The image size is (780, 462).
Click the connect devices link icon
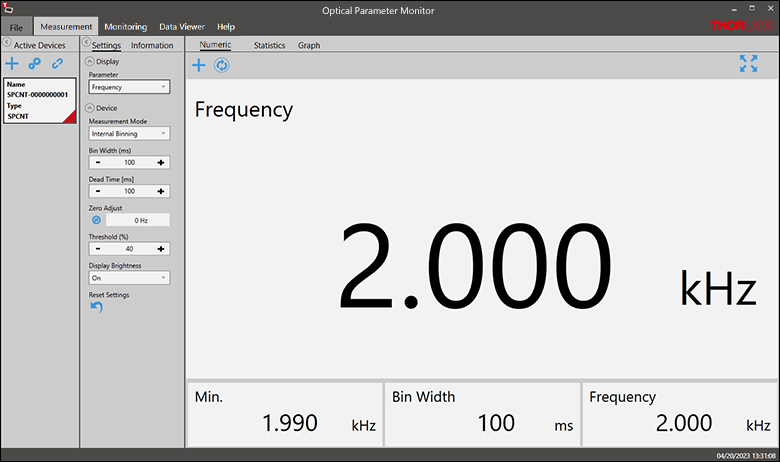pyautogui.click(x=34, y=64)
